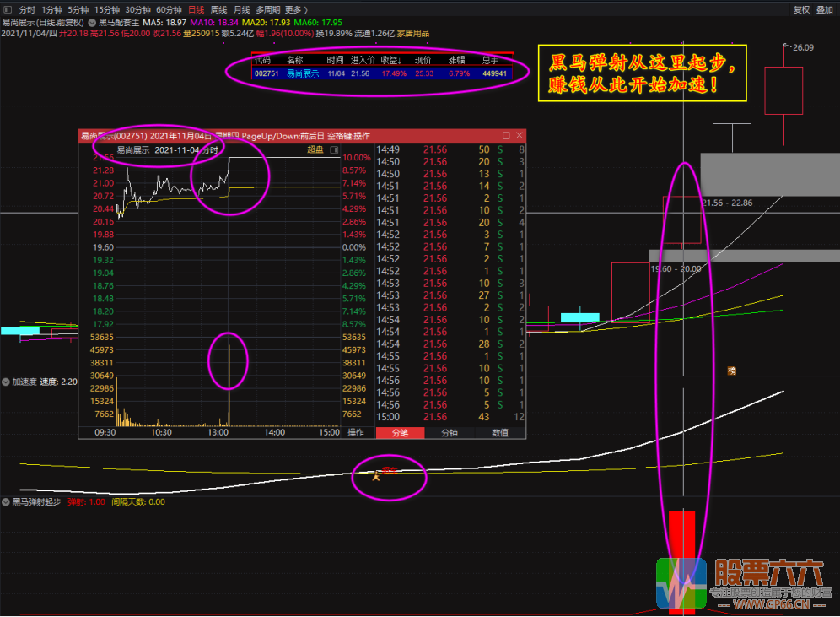The height and width of the screenshot is (617, 840).
Task: Open the 数值 tab in popup
Action: pos(499,432)
